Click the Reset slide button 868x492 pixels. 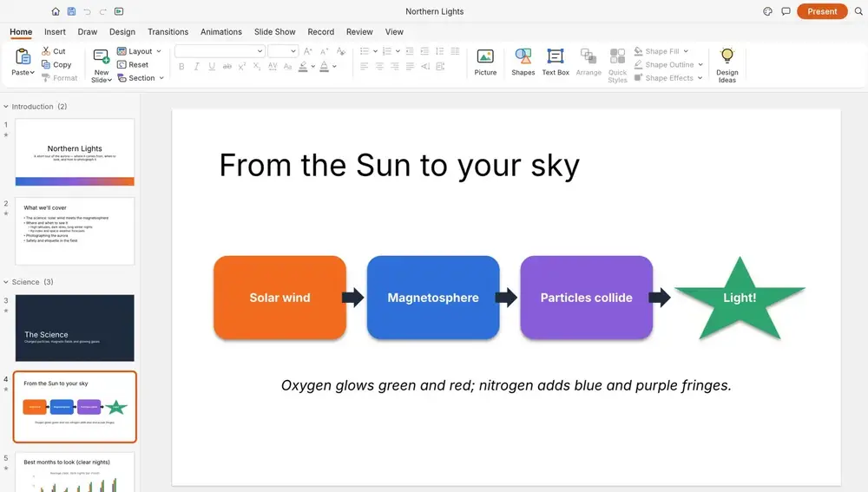[x=133, y=64]
